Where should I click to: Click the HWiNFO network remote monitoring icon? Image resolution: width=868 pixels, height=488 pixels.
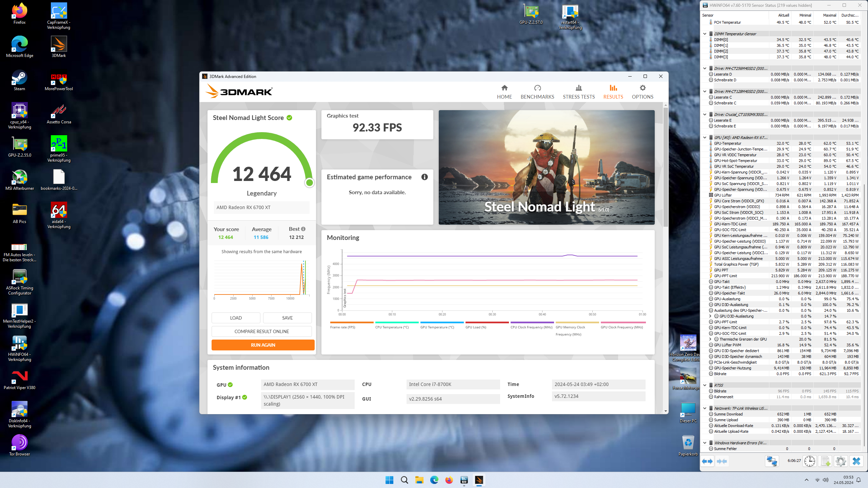(772, 461)
